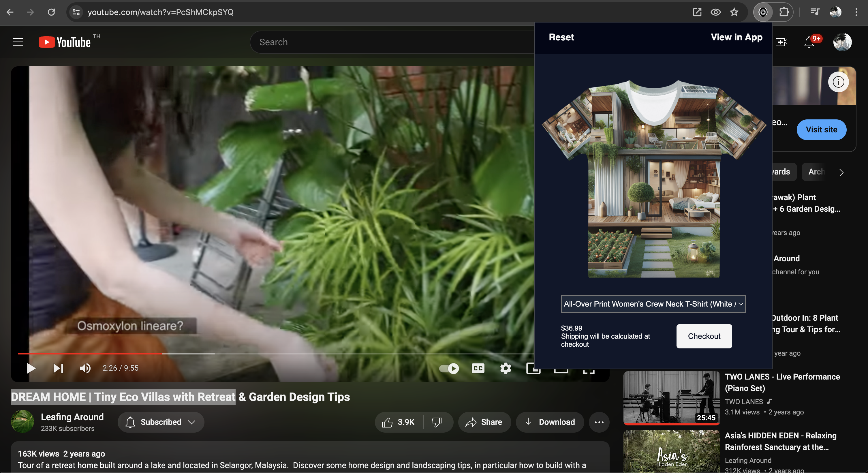Screen dimensions: 868x473
Task: Toggle closed captions CC button
Action: (x=478, y=368)
